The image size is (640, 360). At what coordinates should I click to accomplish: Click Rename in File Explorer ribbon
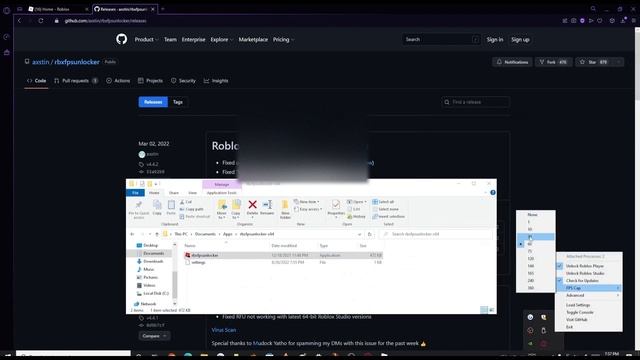pyautogui.click(x=267, y=208)
